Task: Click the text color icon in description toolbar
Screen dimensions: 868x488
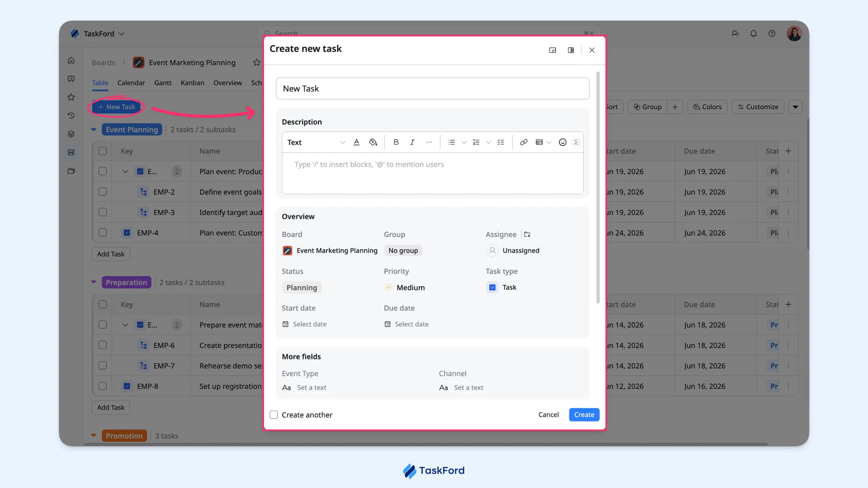Action: point(356,142)
